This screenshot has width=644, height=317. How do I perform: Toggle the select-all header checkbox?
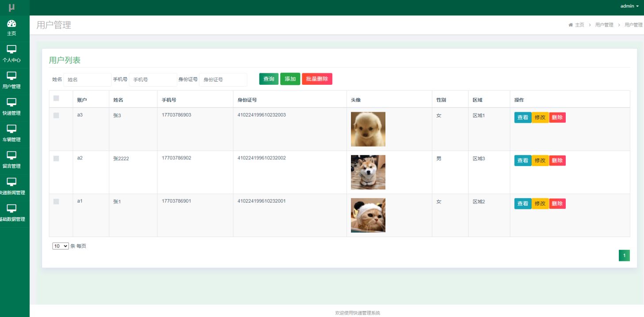pos(56,98)
